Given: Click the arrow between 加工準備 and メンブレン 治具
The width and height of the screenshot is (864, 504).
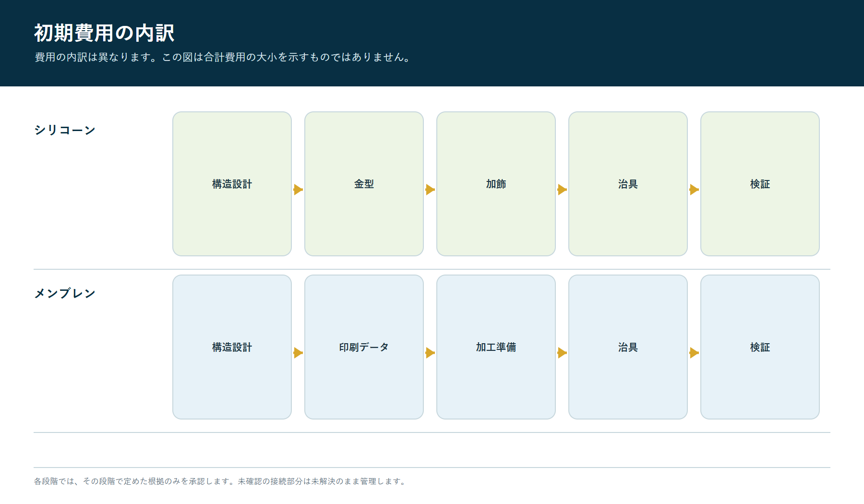Looking at the screenshot, I should coord(562,353).
